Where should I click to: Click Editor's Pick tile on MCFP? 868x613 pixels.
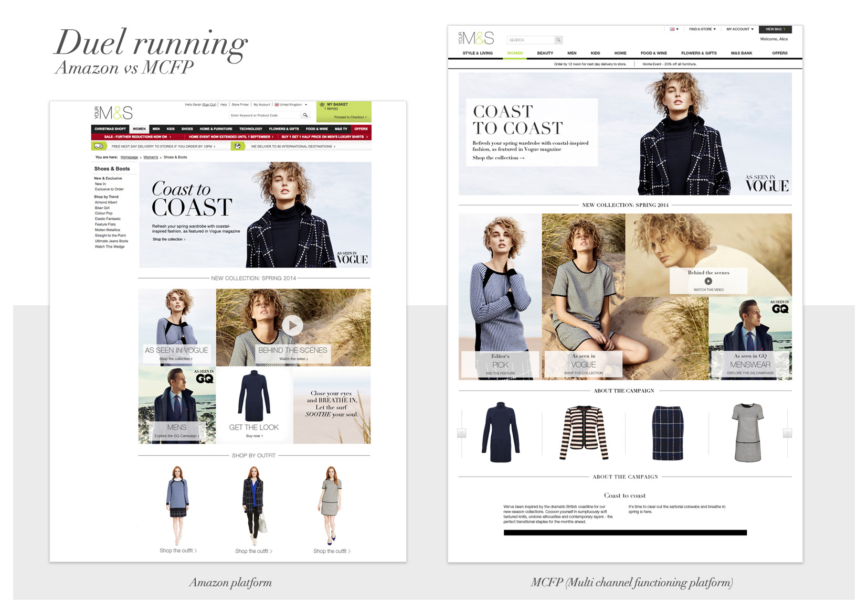(500, 296)
